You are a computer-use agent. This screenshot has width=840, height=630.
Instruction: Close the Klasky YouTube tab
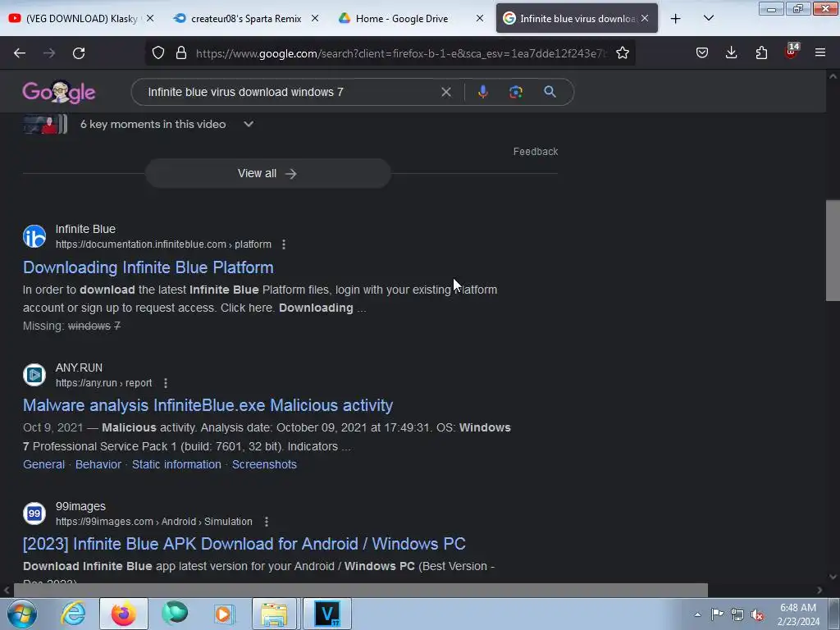click(x=150, y=18)
